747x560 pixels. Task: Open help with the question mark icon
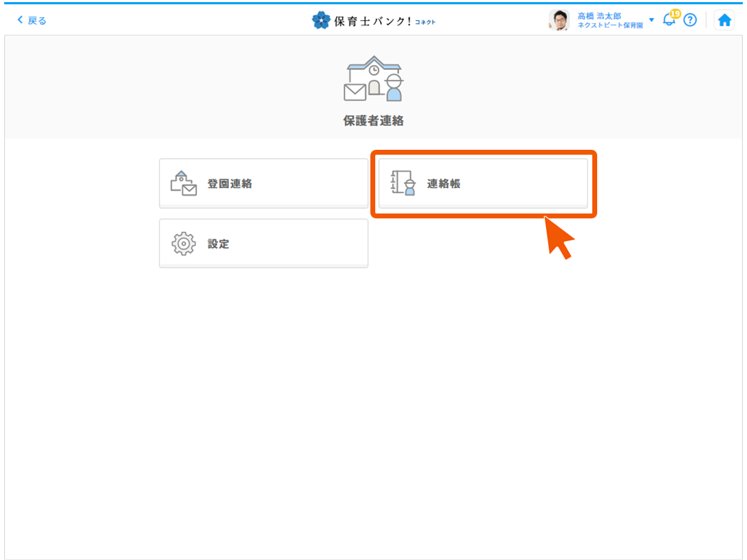pyautogui.click(x=690, y=20)
